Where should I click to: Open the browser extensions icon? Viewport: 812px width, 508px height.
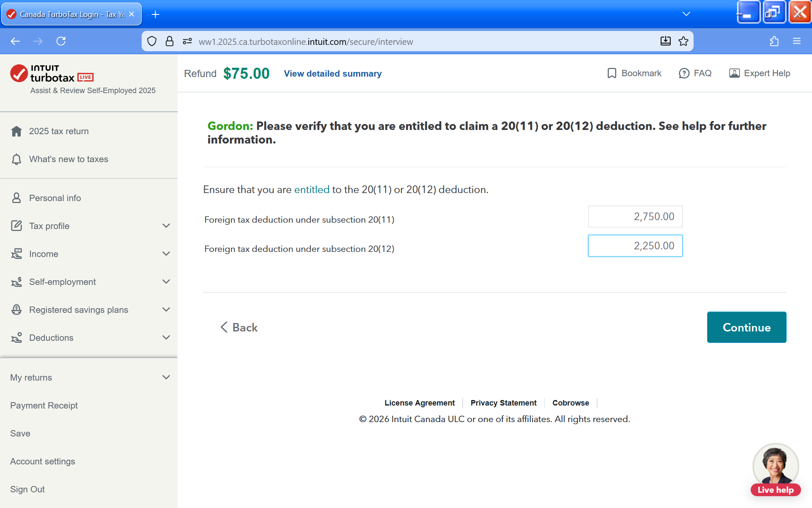(x=774, y=41)
